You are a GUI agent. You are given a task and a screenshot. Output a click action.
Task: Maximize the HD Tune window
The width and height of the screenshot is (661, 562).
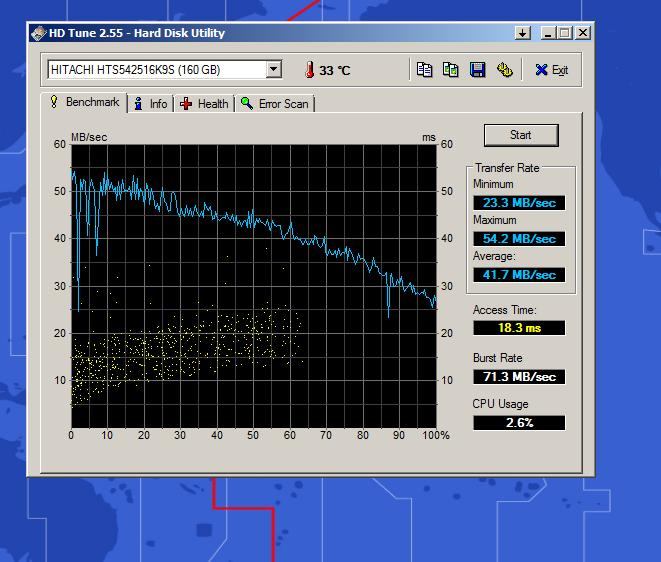coord(564,33)
